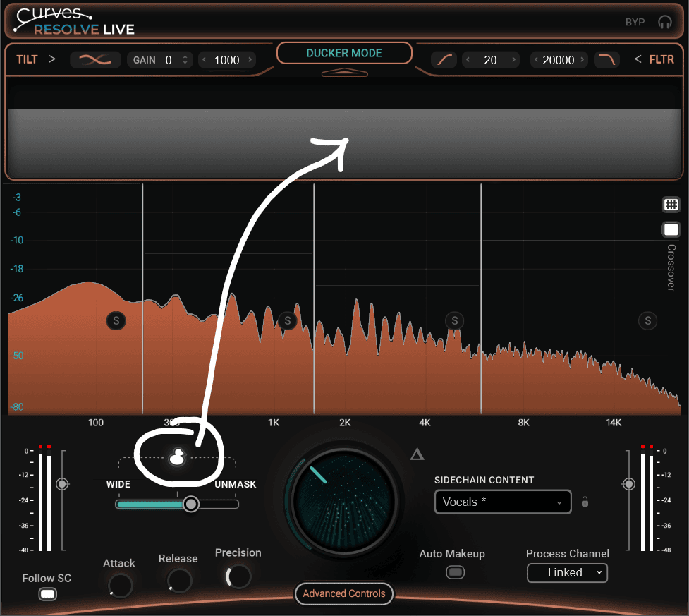Image resolution: width=689 pixels, height=616 pixels.
Task: Open Advanced Controls
Action: (x=344, y=593)
